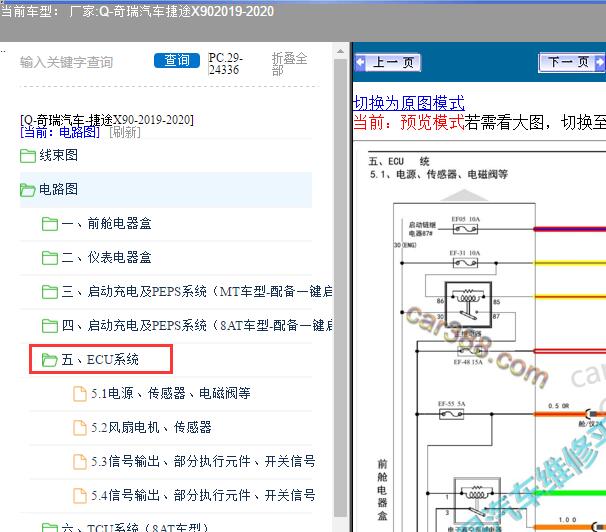The width and height of the screenshot is (606, 532).
Task: Expand 六、TCU系统（8AT车型） folder
Action: pos(134,528)
